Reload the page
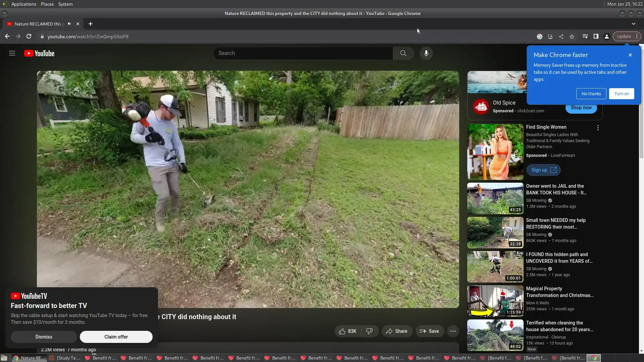 [x=29, y=37]
